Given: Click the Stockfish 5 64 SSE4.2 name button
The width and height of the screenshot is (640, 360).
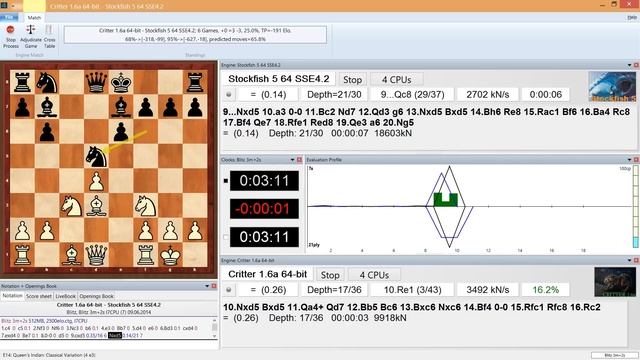Looking at the screenshot, I should click(278, 79).
